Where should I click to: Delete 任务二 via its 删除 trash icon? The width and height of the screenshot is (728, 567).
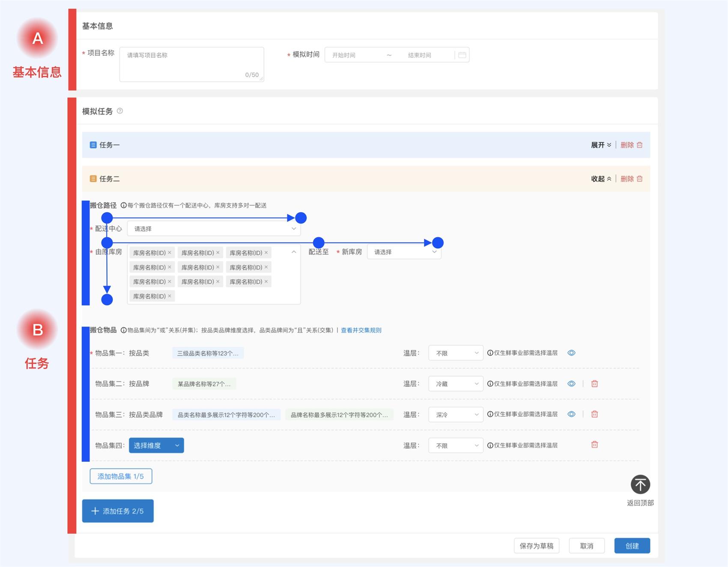pyautogui.click(x=639, y=179)
